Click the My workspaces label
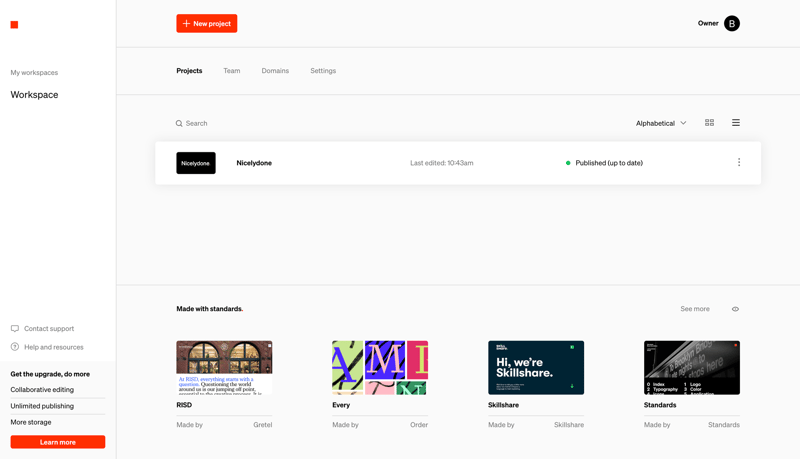The width and height of the screenshot is (800, 459). point(34,72)
